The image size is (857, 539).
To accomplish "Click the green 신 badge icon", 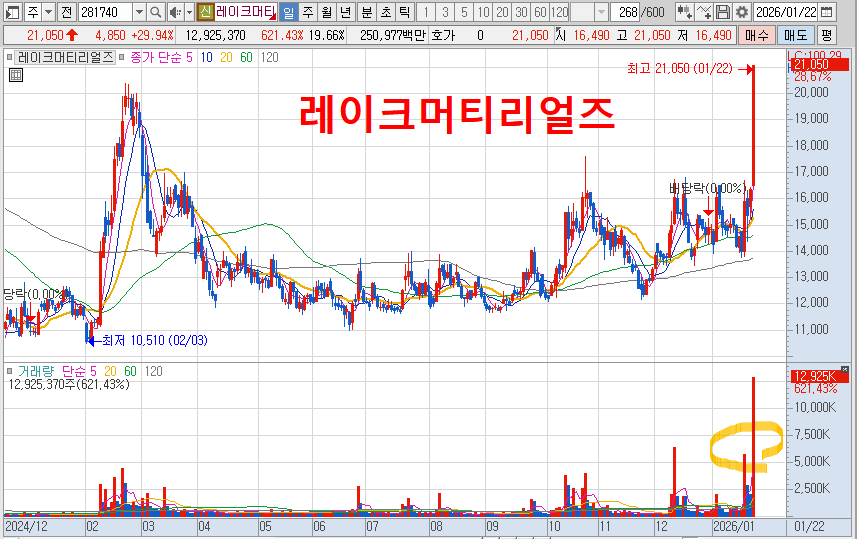I will [x=205, y=11].
